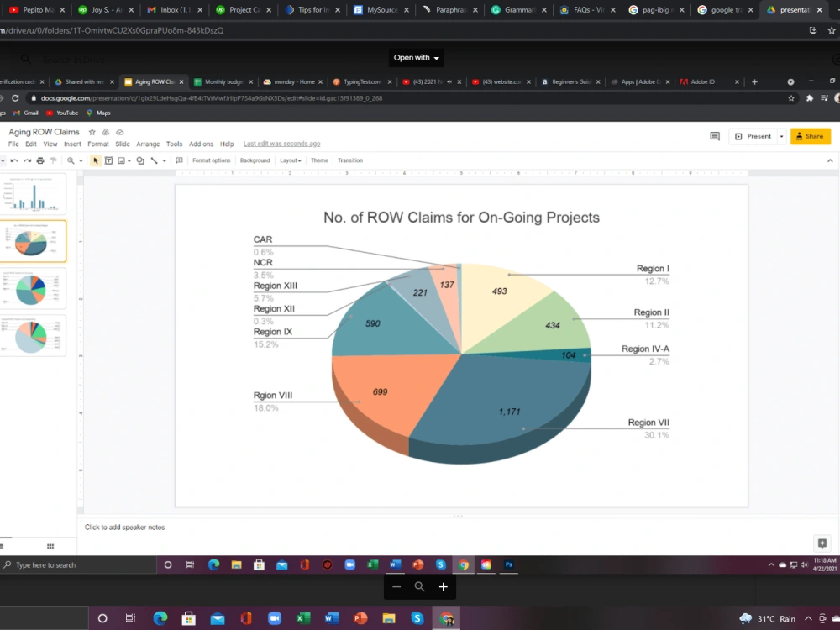Viewport: 840px width, 630px height.
Task: Click the Background button
Action: 255,160
